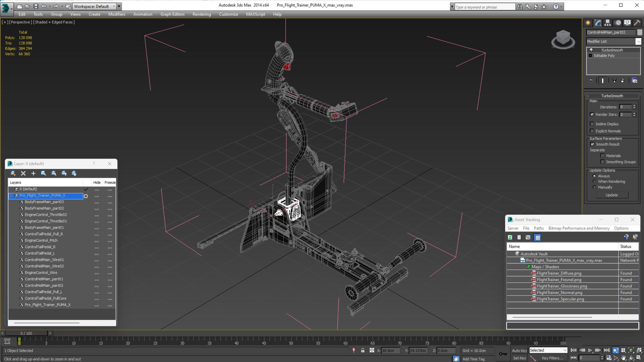Click the Play Animation button
This screenshot has height=362, width=644.
[x=590, y=350]
